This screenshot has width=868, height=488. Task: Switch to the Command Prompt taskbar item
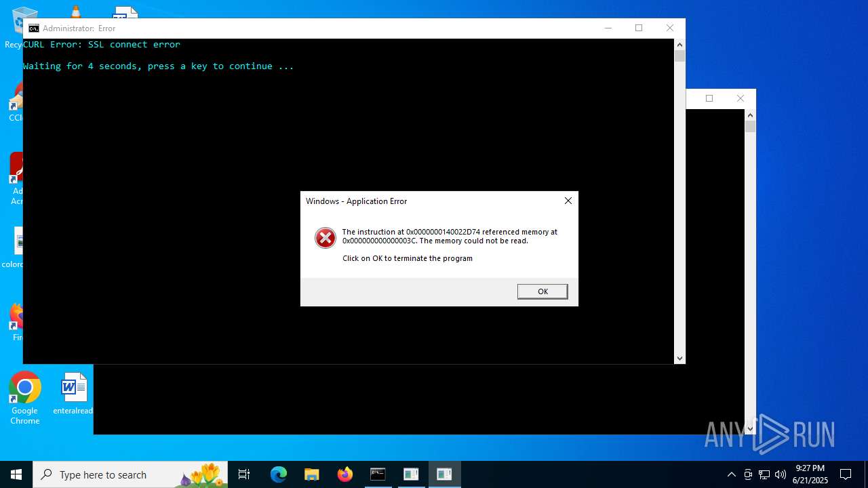click(x=378, y=474)
